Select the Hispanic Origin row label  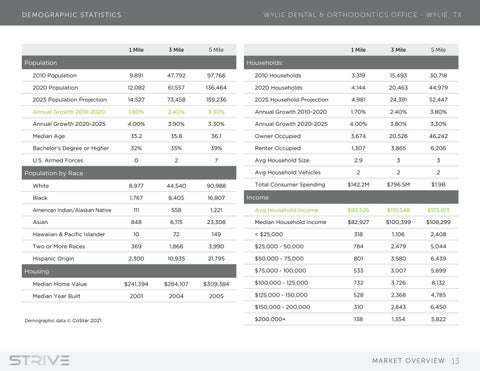click(x=53, y=258)
